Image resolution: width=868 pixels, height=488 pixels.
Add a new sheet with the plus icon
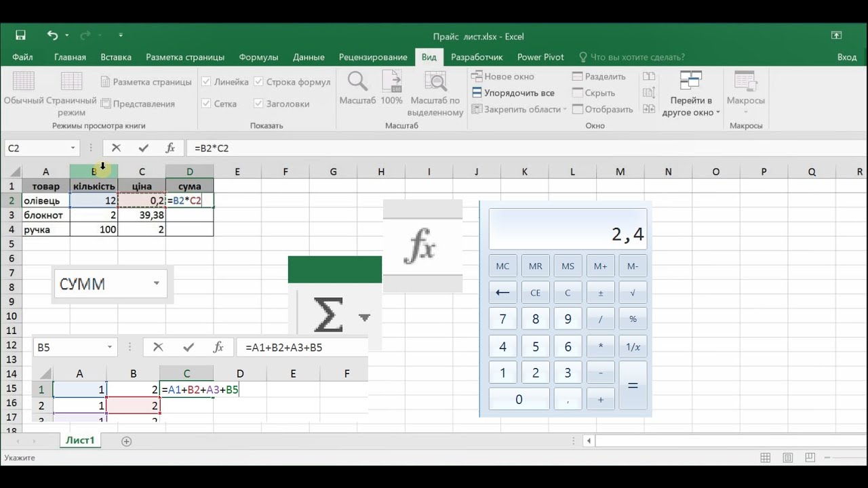126,441
